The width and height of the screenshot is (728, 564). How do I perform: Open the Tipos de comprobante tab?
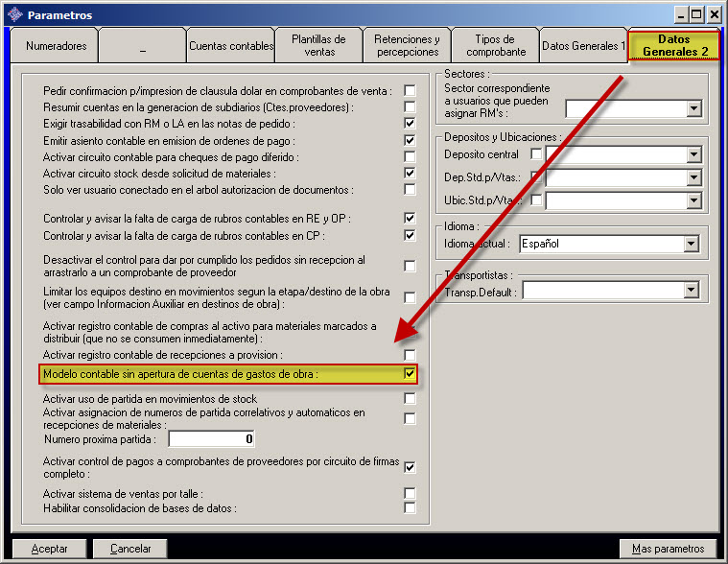494,46
